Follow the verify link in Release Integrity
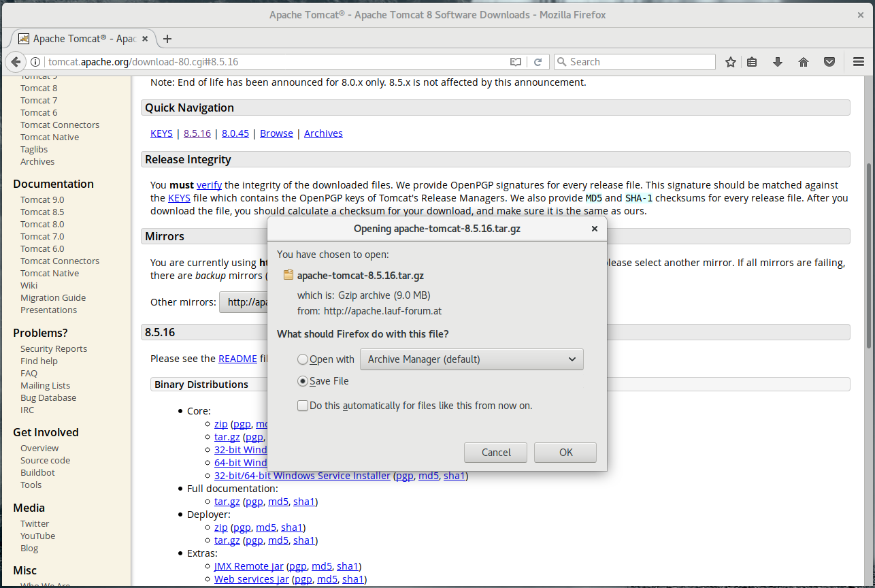The height and width of the screenshot is (588, 875). (x=209, y=185)
